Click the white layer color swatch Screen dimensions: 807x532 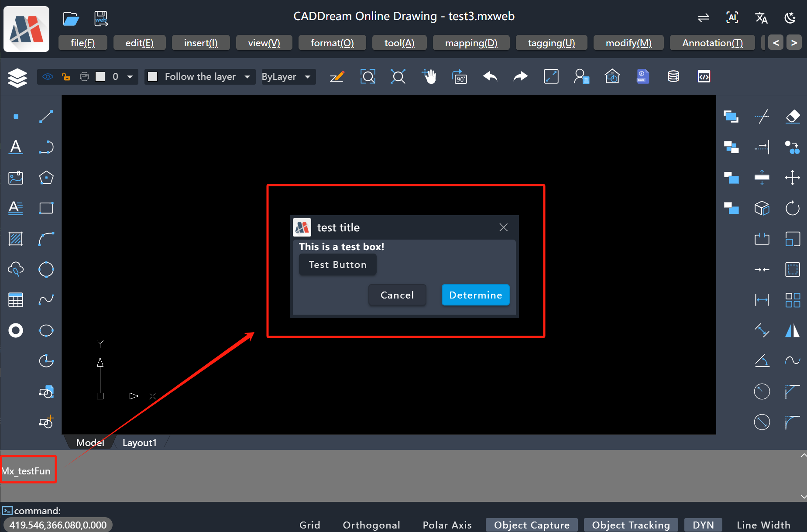pyautogui.click(x=100, y=77)
